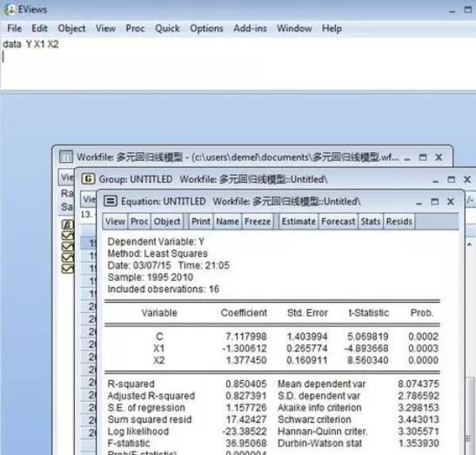Click the Akaike info criterion value 3.298153

[x=419, y=408]
